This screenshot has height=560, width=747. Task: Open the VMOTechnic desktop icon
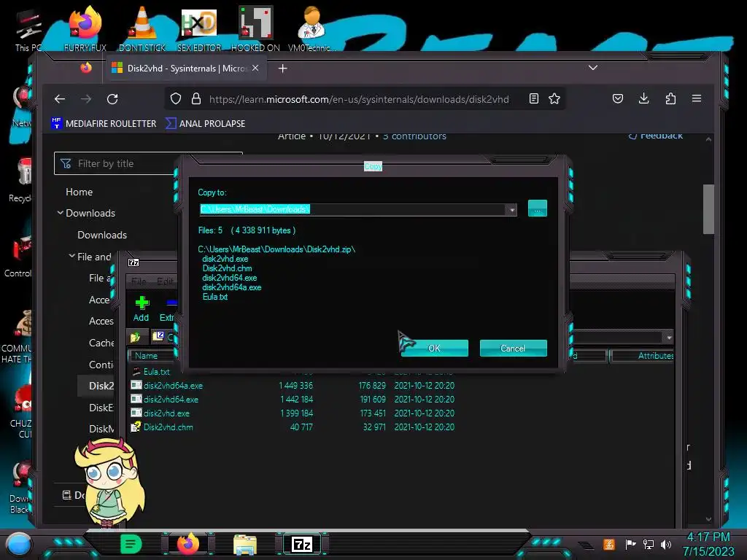[x=311, y=28]
